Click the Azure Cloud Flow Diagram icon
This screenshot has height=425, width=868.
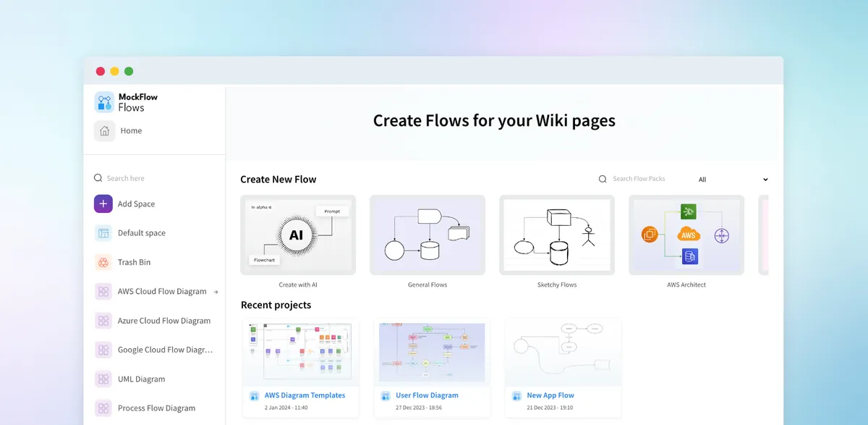[103, 321]
